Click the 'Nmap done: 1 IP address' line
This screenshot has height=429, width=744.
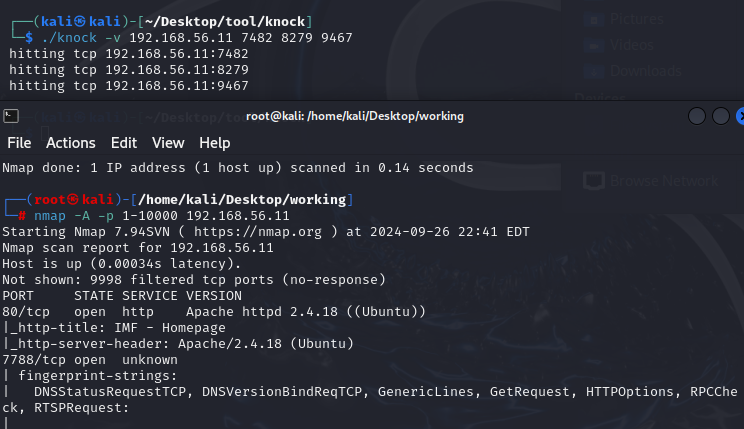pos(238,168)
